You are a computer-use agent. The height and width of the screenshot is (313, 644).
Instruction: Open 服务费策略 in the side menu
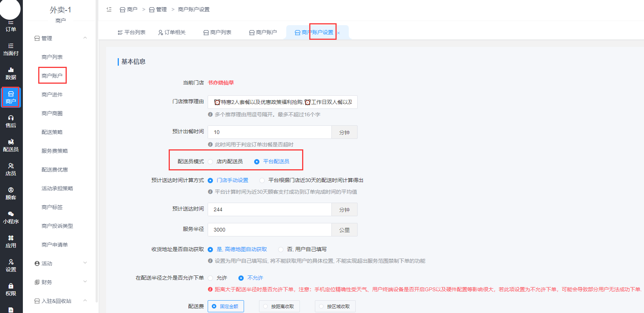click(x=55, y=151)
